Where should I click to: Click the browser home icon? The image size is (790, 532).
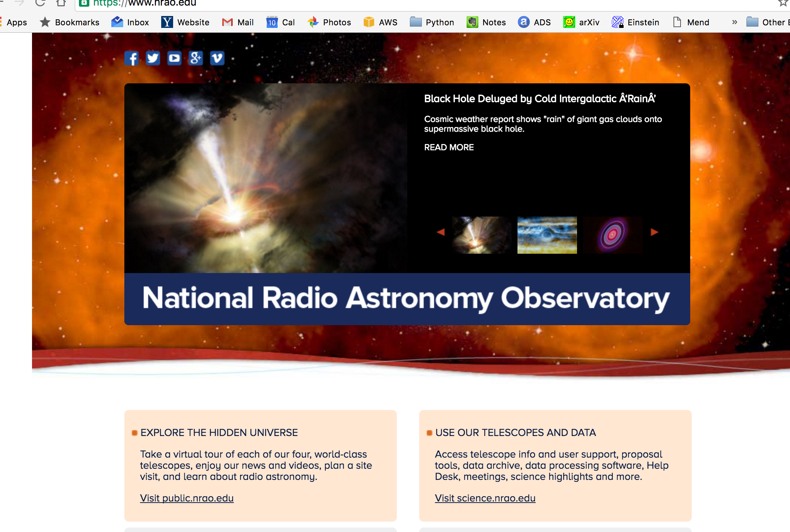61,3
